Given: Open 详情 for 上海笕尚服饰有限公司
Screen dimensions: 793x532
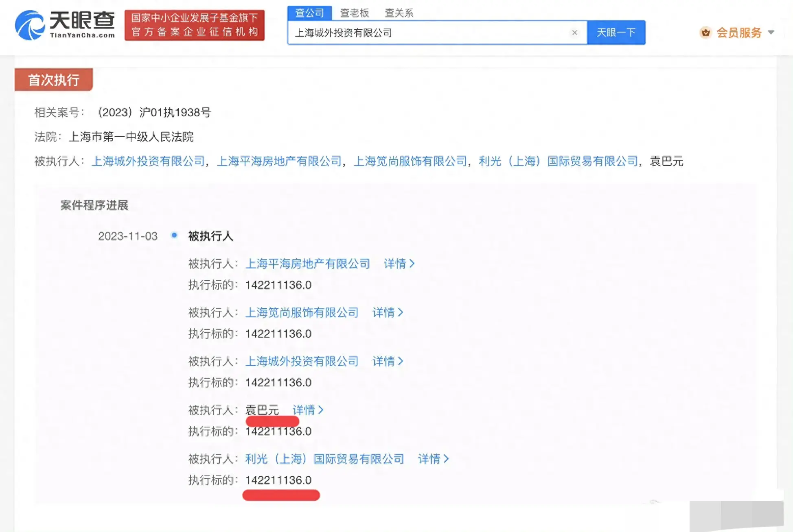Looking at the screenshot, I should point(388,312).
